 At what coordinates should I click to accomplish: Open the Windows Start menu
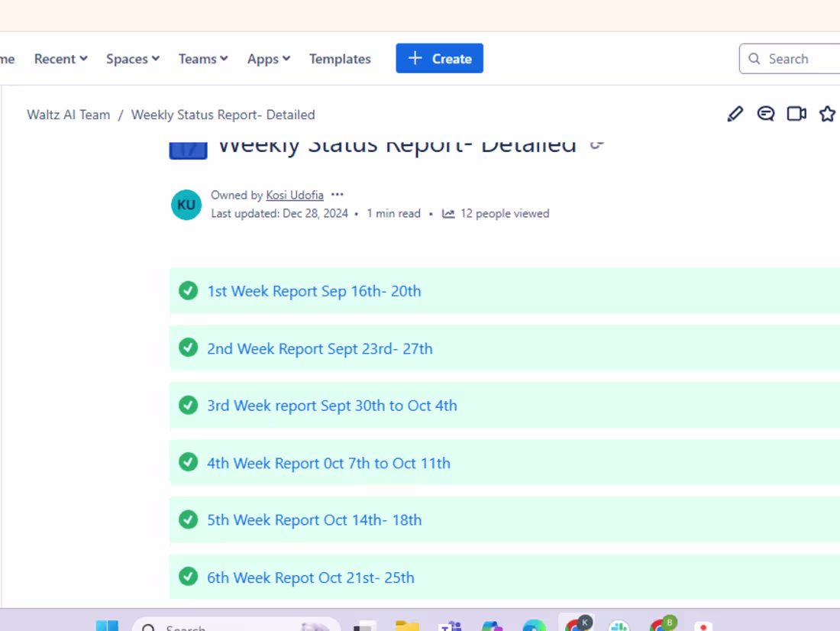click(x=107, y=626)
